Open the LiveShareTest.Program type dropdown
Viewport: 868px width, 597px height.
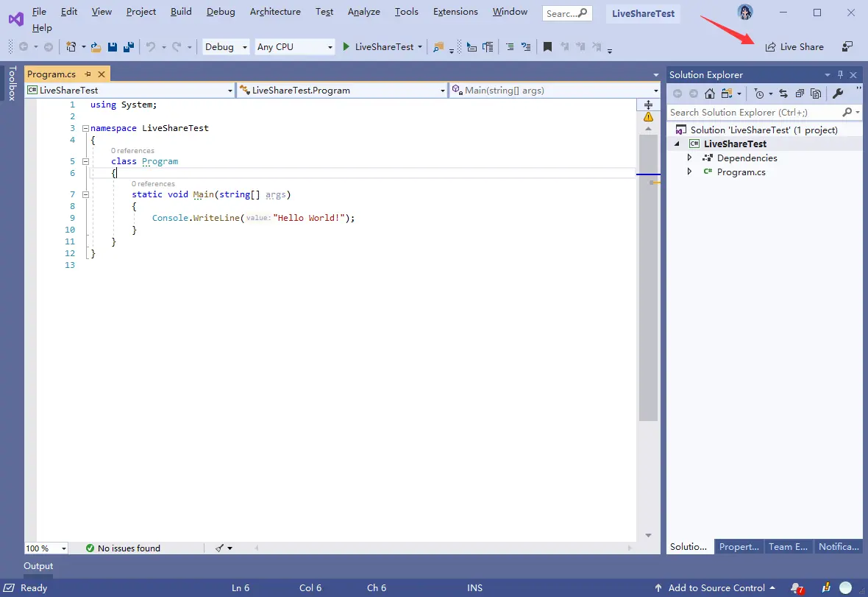pos(341,91)
